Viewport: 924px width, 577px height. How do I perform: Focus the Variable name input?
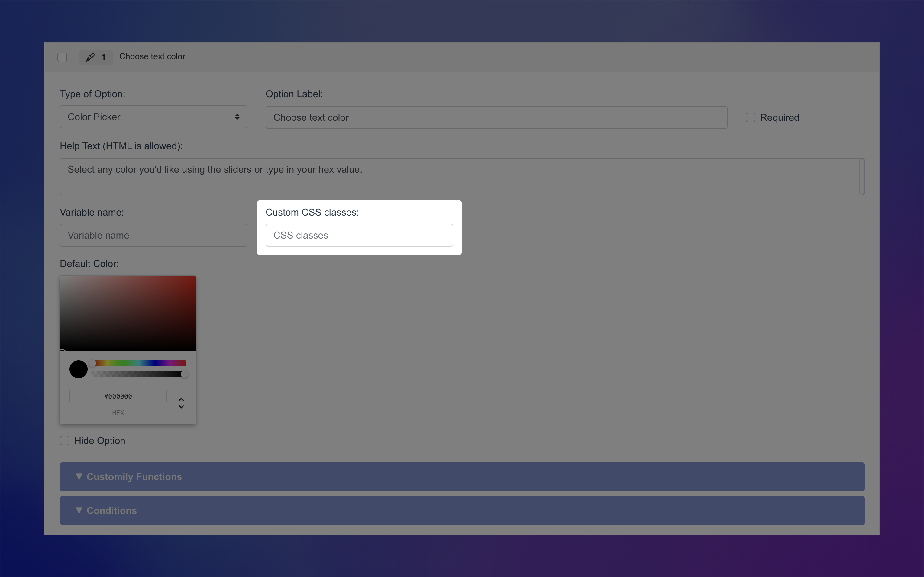click(x=153, y=235)
